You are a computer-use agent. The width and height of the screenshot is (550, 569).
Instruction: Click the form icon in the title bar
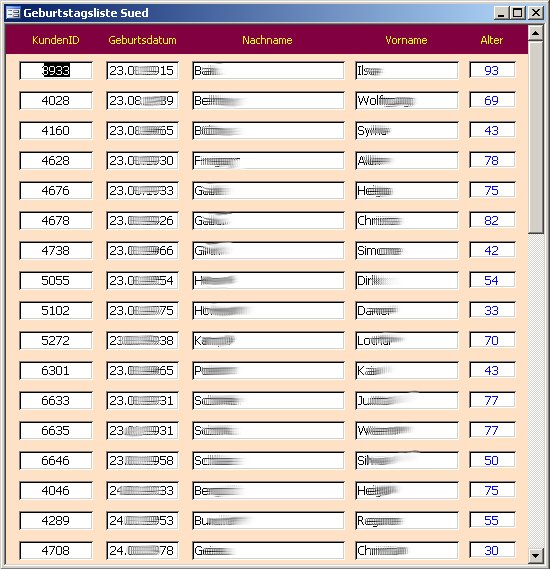coord(13,13)
